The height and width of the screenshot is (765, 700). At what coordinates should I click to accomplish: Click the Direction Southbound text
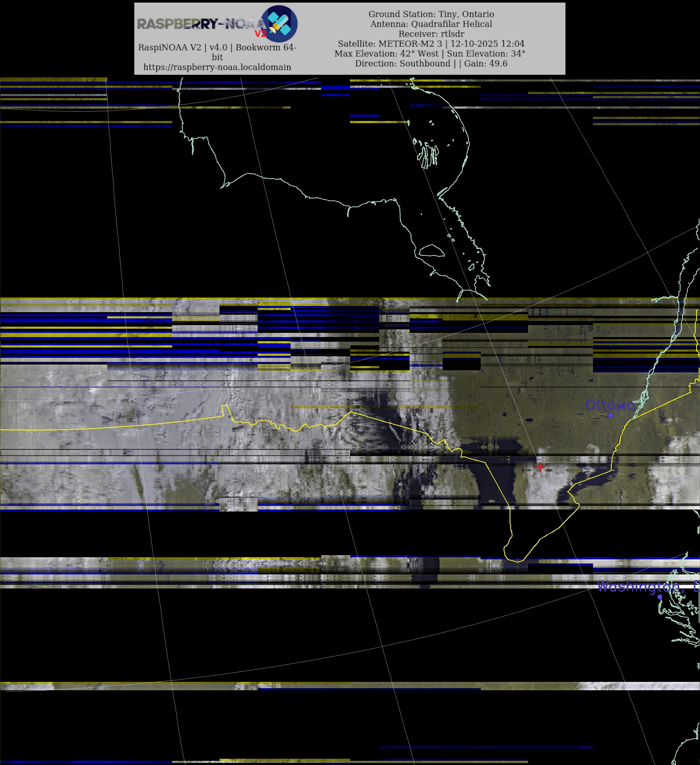[403, 63]
